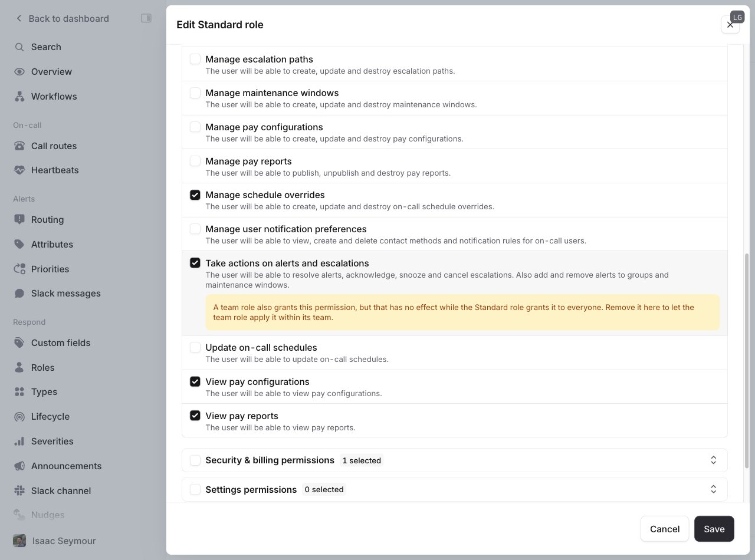755x560 pixels.
Task: Click the Roles person icon
Action: pos(19,368)
